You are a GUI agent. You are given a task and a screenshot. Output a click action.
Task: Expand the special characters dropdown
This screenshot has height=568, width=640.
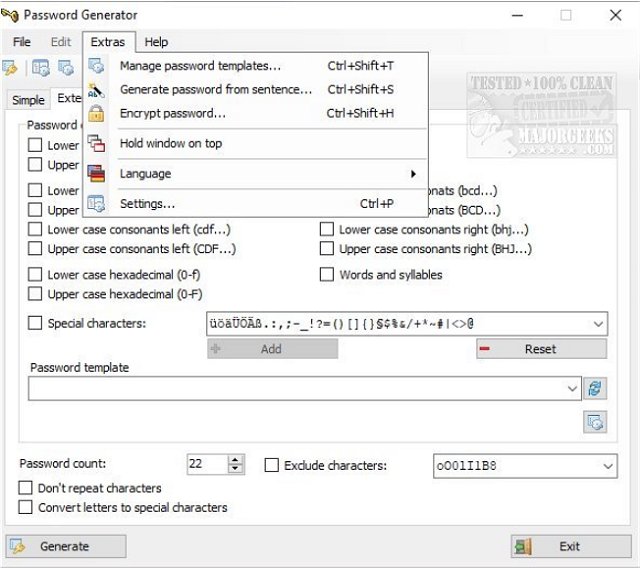point(598,324)
